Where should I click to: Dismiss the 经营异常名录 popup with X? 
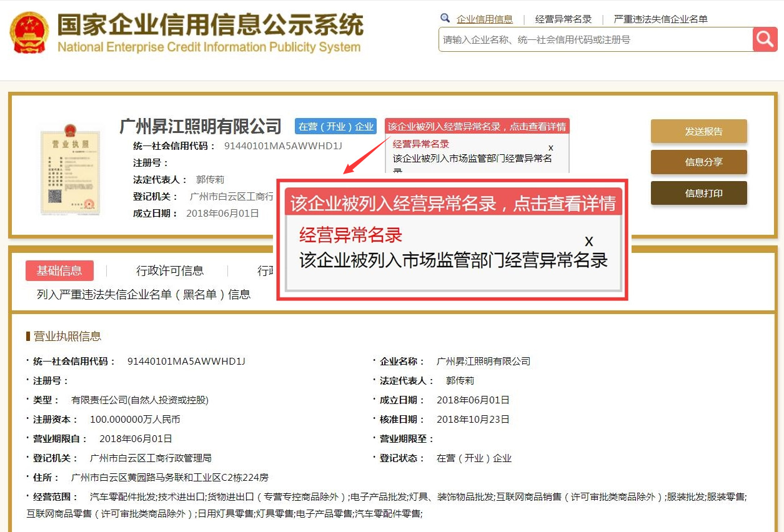(550, 147)
